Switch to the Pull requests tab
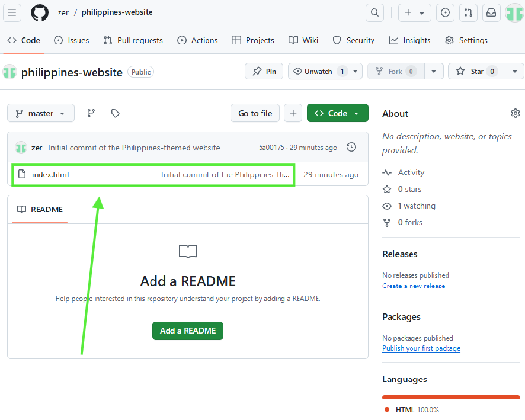The image size is (525, 420). coord(133,40)
